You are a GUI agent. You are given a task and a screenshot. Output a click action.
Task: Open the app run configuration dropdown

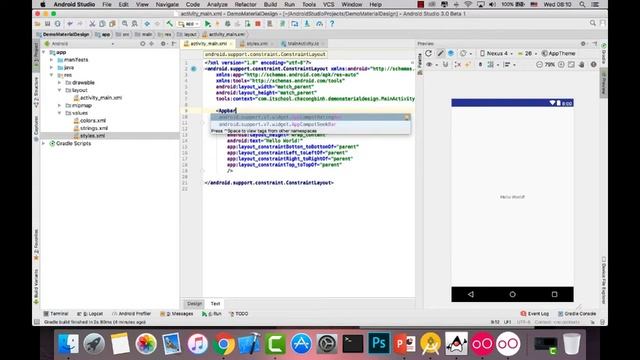point(189,24)
